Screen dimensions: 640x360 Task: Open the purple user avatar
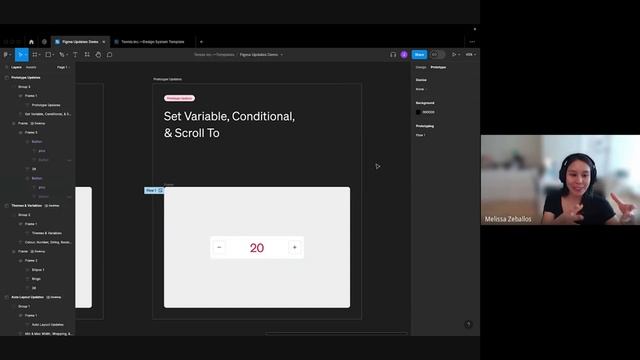pos(404,54)
